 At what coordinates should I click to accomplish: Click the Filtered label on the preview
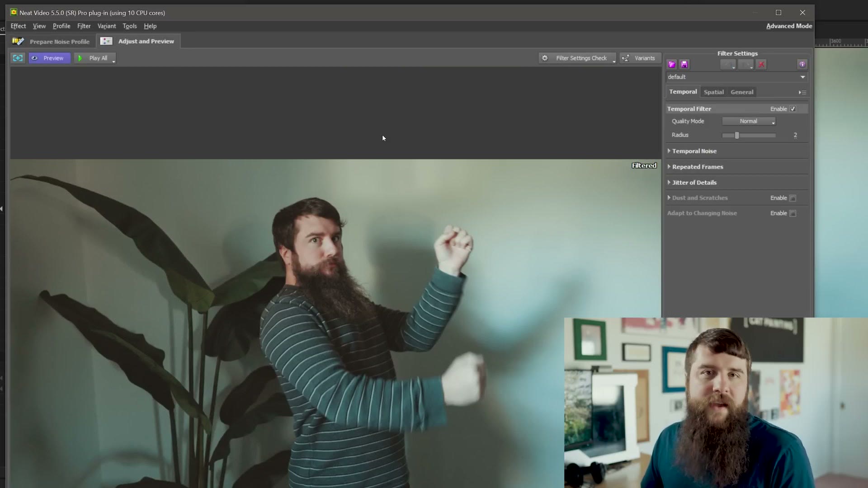(x=644, y=166)
